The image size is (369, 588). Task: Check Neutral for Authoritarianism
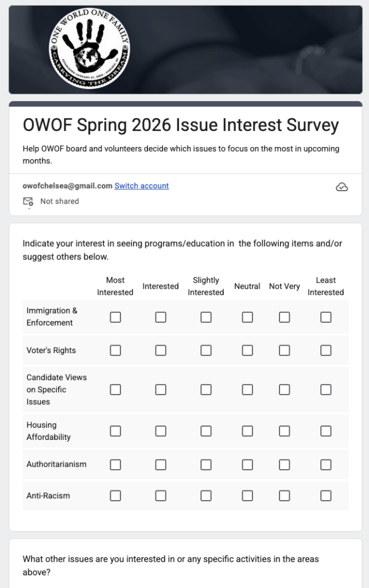(x=247, y=464)
